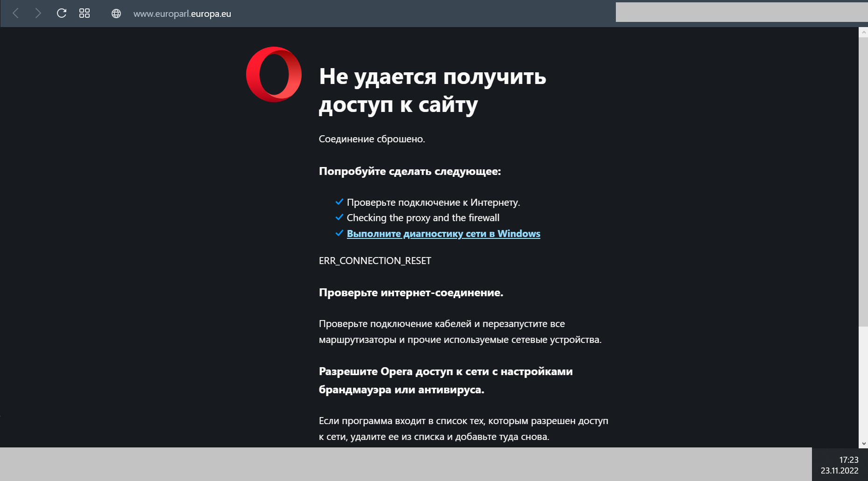Reload the page with the refresh icon

coord(62,14)
